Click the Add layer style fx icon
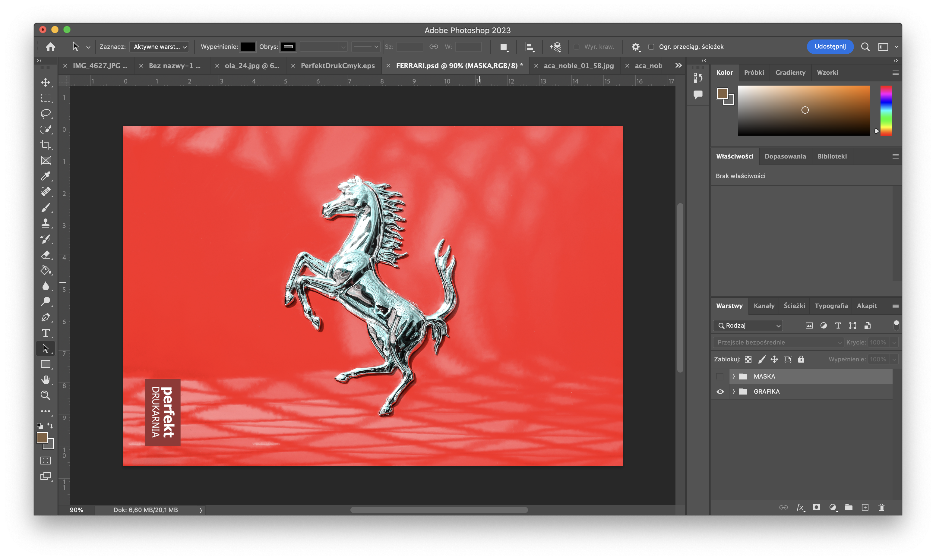Viewport: 936px width, 560px height. (800, 508)
